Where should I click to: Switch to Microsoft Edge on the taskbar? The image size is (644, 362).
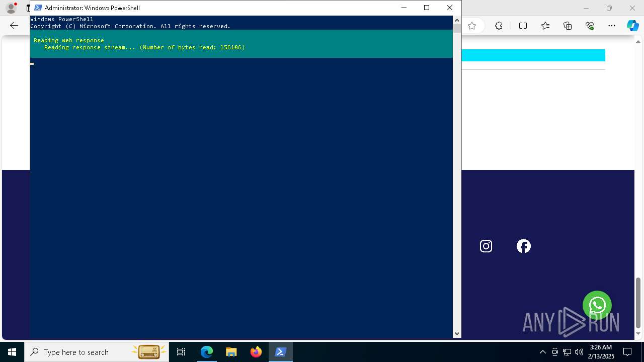[x=207, y=352]
